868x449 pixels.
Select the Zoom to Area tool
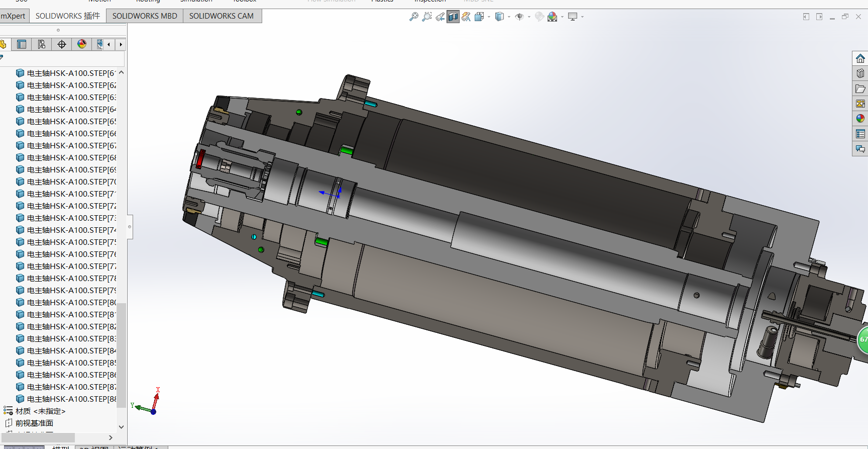coord(427,17)
